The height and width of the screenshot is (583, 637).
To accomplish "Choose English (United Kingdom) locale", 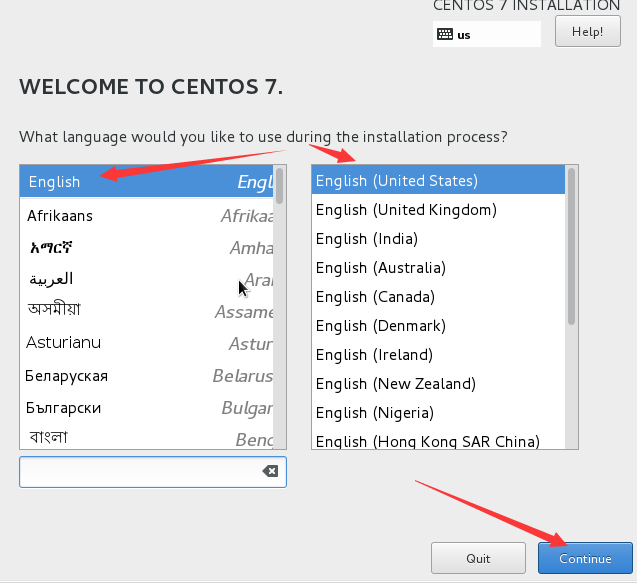I will pyautogui.click(x=438, y=210).
